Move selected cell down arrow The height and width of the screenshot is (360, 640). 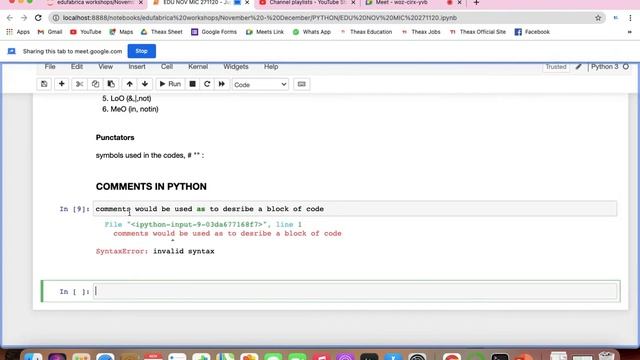click(145, 84)
